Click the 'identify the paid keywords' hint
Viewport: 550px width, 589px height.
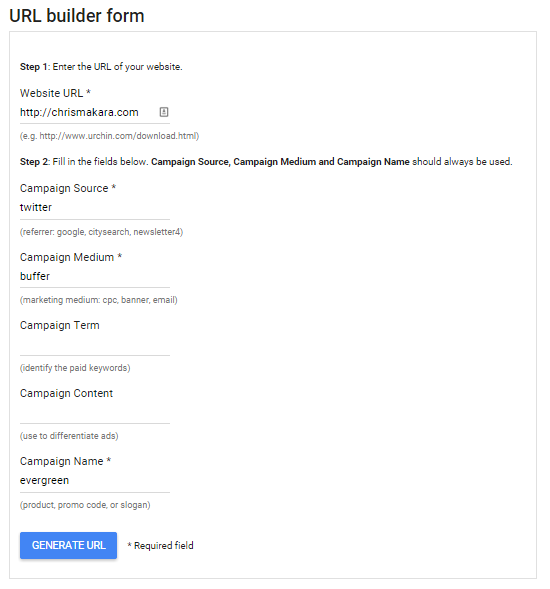pyautogui.click(x=75, y=368)
